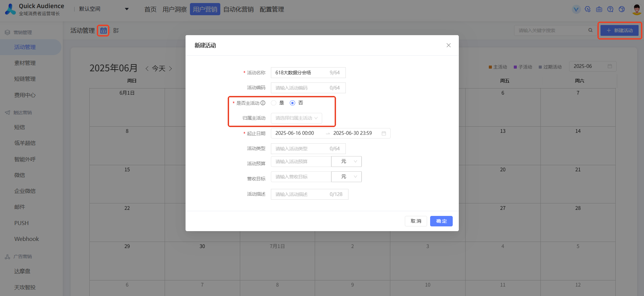This screenshot has height=296, width=644.
Task: Click the 取消 button in the dialog
Action: (416, 221)
